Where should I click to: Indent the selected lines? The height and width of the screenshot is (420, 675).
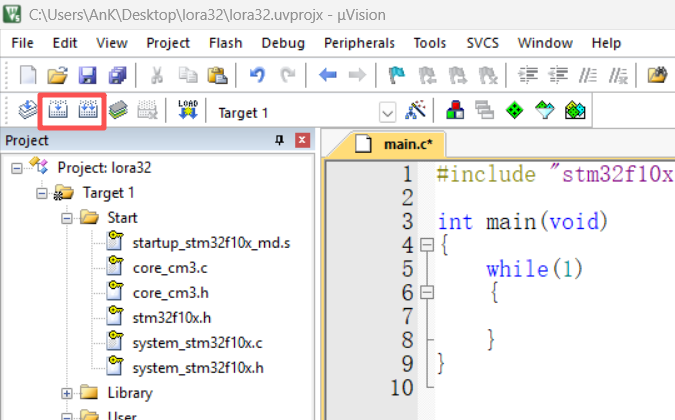pyautogui.click(x=528, y=75)
